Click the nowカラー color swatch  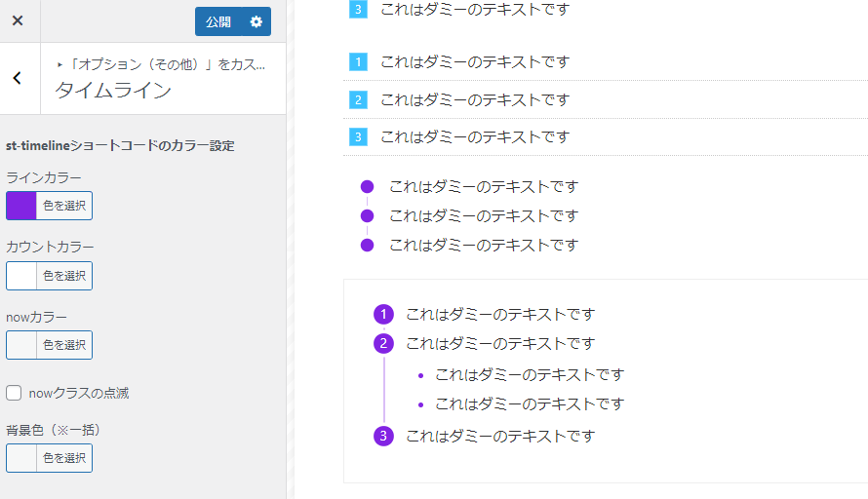point(21,345)
